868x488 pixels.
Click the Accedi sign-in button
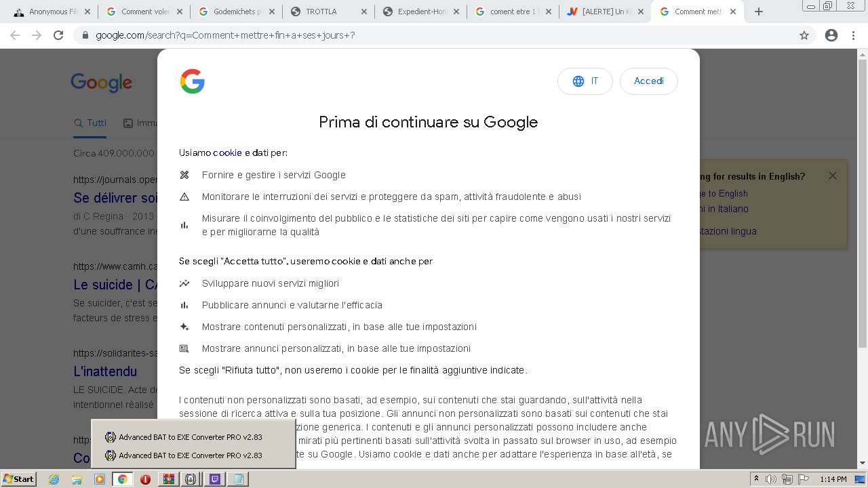pyautogui.click(x=648, y=81)
